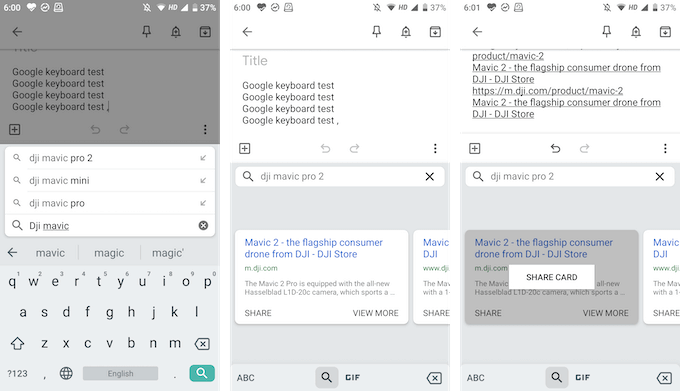The width and height of the screenshot is (680, 391).
Task: Clear search query in middle screen
Action: [x=429, y=176]
